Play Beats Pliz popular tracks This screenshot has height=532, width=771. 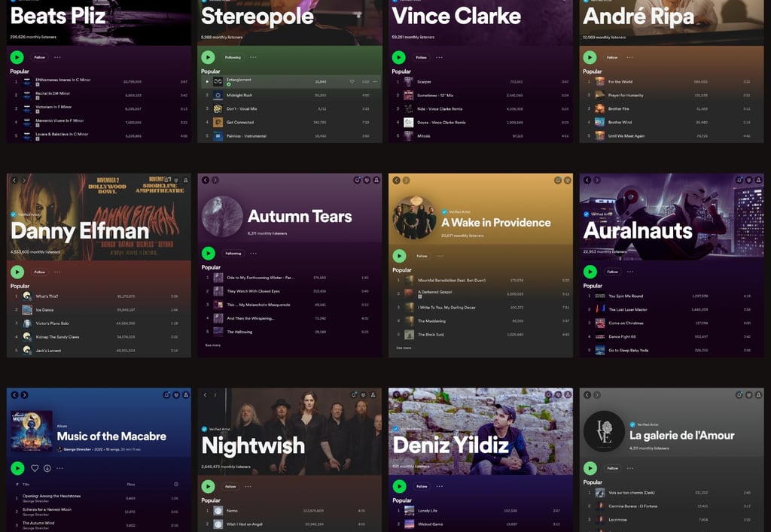17,57
